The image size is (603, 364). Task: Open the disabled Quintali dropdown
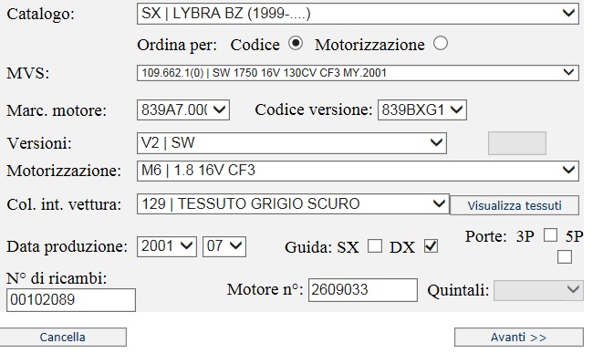538,290
